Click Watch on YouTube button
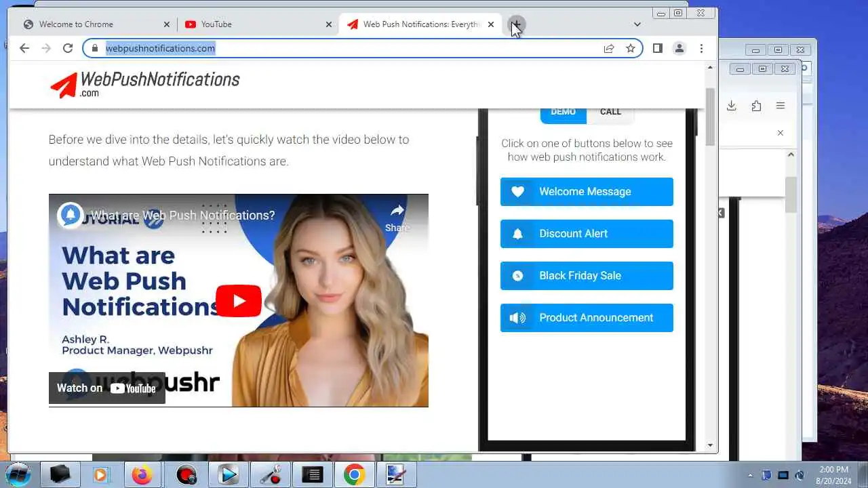Image resolution: width=868 pixels, height=488 pixels. coord(107,388)
